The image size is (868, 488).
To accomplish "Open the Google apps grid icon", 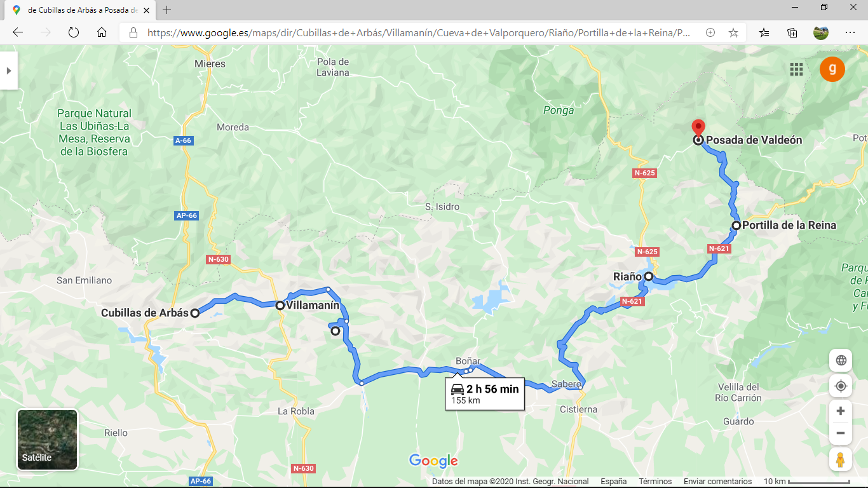I will [796, 69].
